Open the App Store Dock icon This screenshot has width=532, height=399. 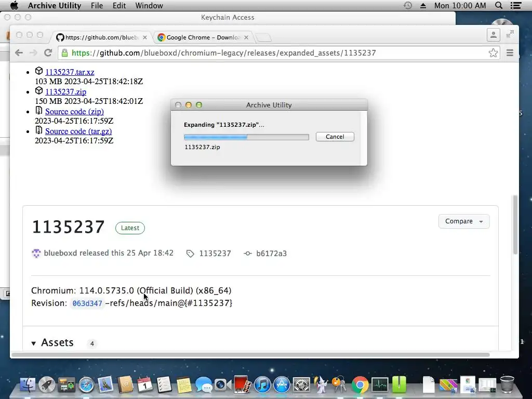pos(282,385)
